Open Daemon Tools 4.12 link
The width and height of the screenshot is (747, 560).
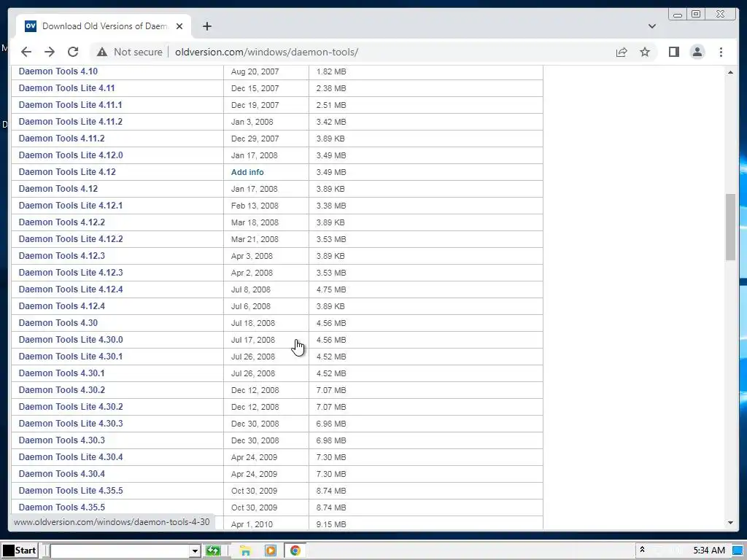point(58,189)
